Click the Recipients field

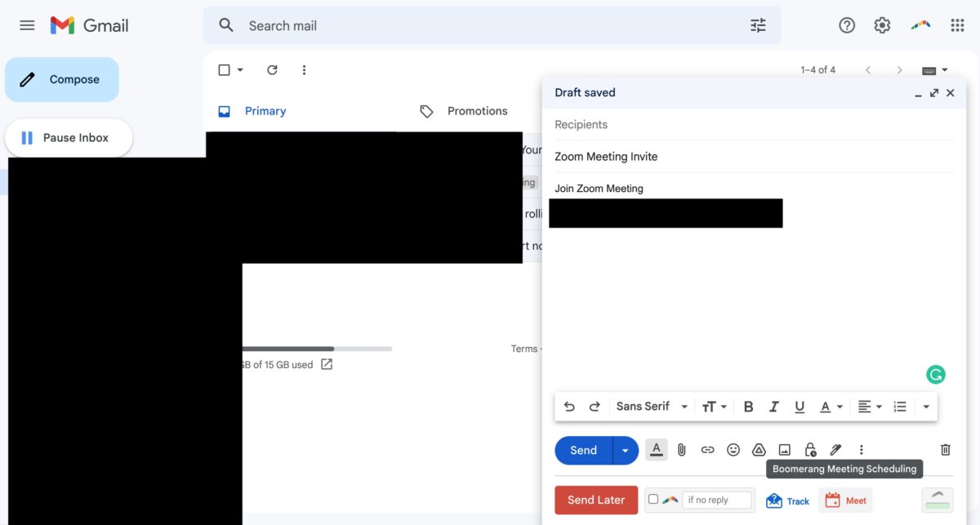click(754, 125)
